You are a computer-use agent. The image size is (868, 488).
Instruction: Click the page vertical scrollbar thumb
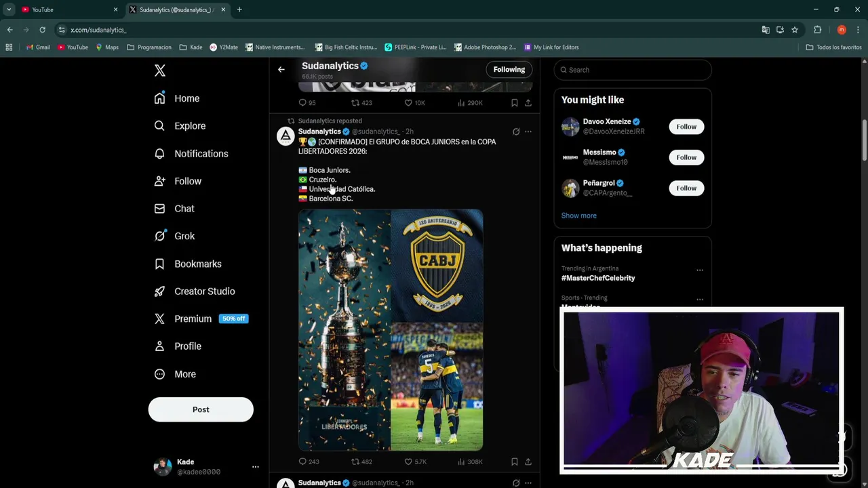pyautogui.click(x=864, y=141)
